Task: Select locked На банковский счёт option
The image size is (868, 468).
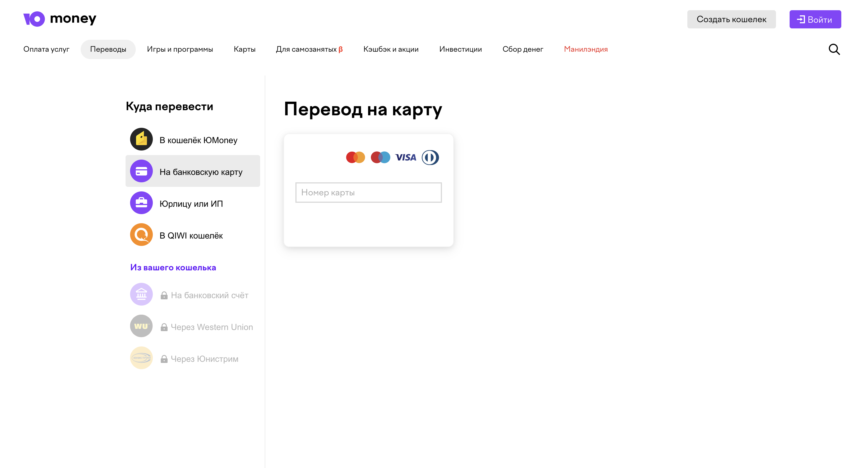Action: pos(193,295)
